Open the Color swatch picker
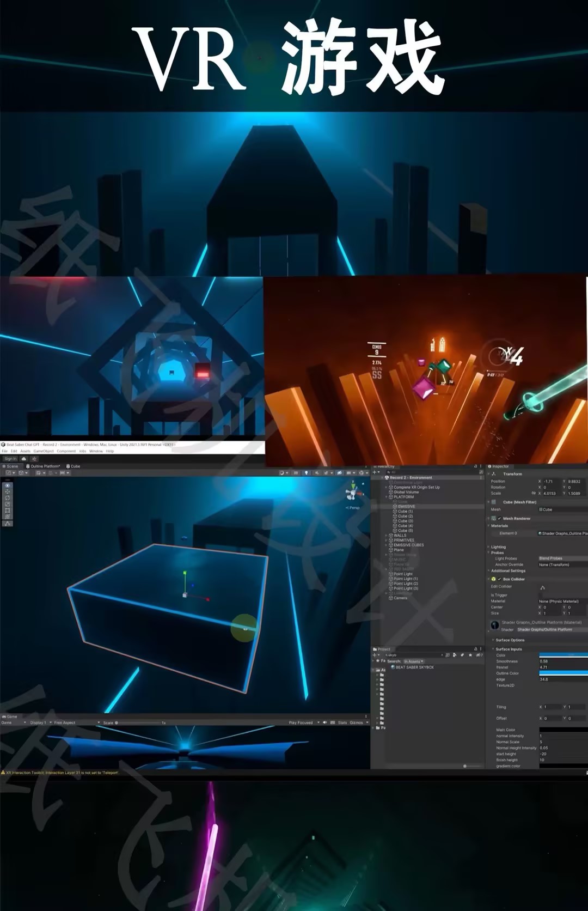 point(563,655)
